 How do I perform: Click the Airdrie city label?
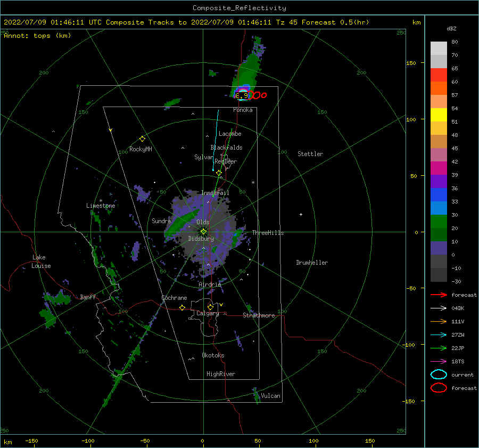210,284
